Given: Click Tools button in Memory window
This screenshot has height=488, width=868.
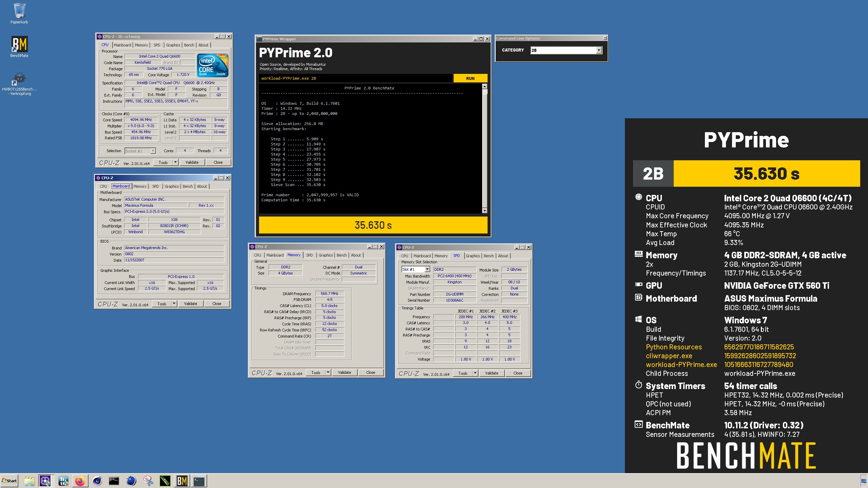Looking at the screenshot, I should [316, 372].
